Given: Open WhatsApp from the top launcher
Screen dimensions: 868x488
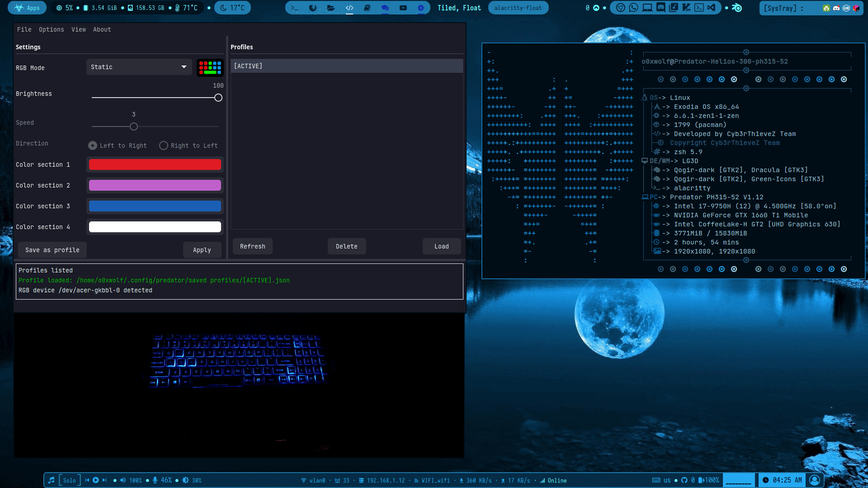Looking at the screenshot, I should coord(633,8).
